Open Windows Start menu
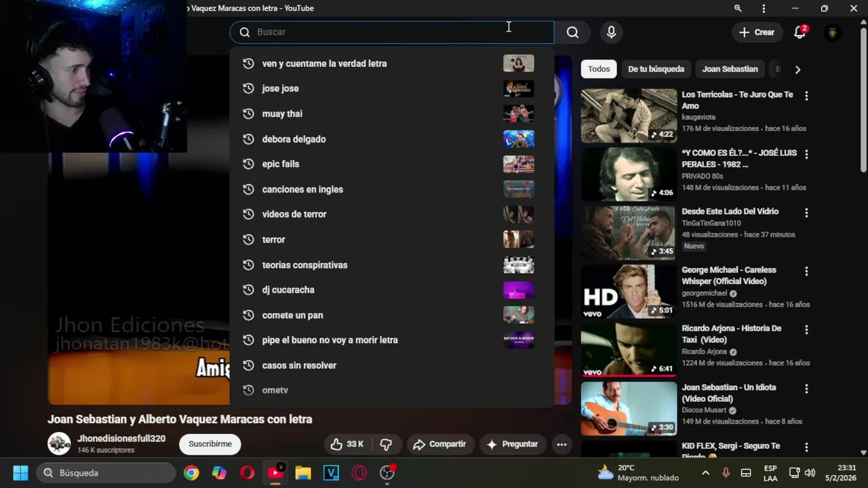 [20, 472]
